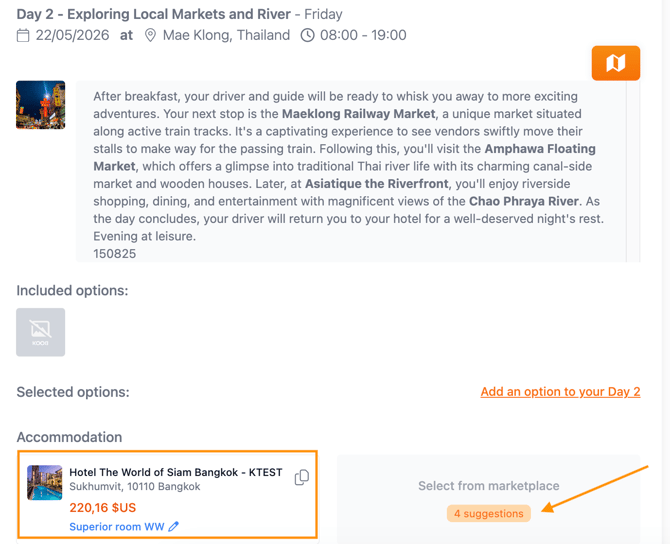Open the hotel pool thumbnail image

(45, 482)
